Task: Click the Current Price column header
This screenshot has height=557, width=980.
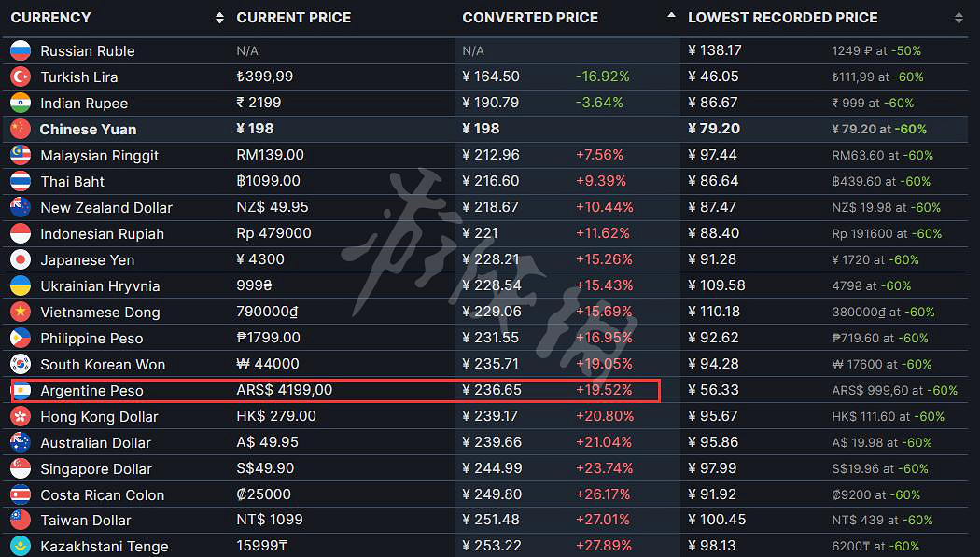Action: coord(294,18)
